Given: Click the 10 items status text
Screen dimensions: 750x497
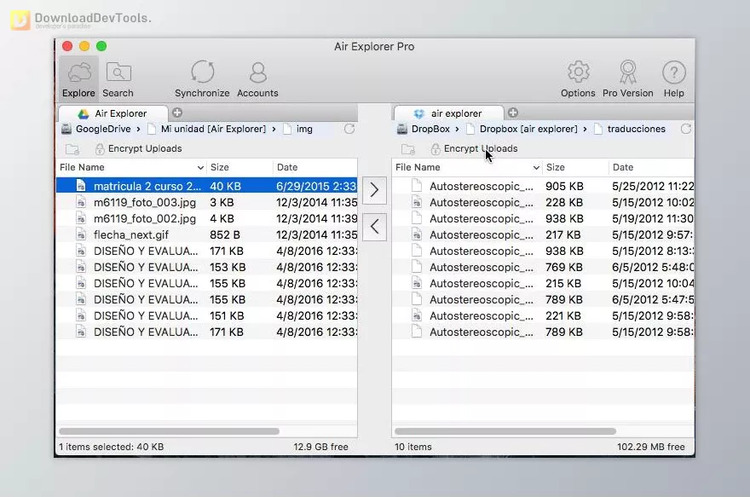Looking at the screenshot, I should (x=413, y=447).
